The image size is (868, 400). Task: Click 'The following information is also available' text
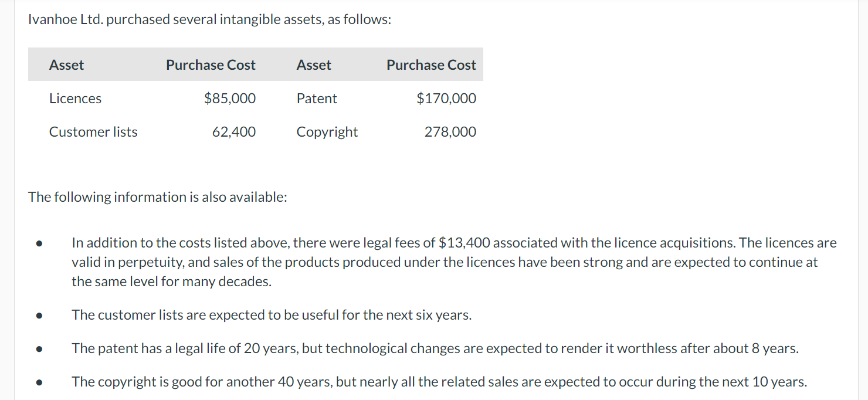[x=158, y=197]
